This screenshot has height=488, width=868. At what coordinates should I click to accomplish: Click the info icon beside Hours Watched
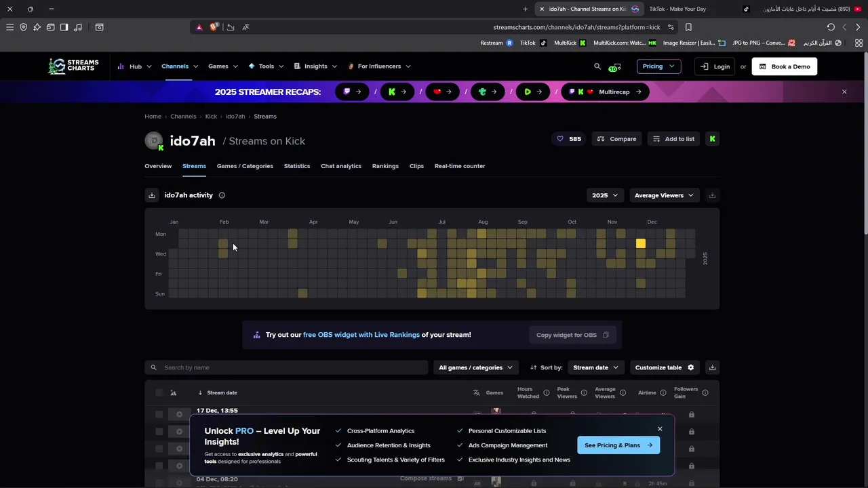[x=546, y=392]
